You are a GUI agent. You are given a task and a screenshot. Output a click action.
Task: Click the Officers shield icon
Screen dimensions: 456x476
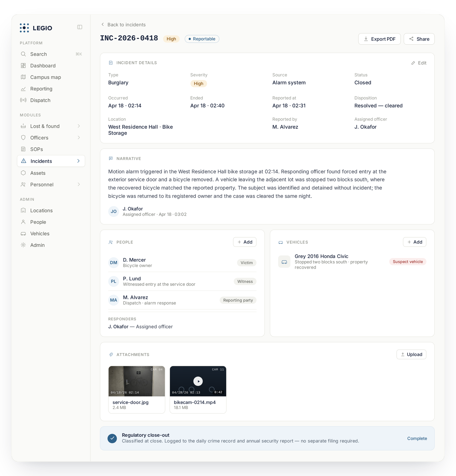(x=23, y=138)
